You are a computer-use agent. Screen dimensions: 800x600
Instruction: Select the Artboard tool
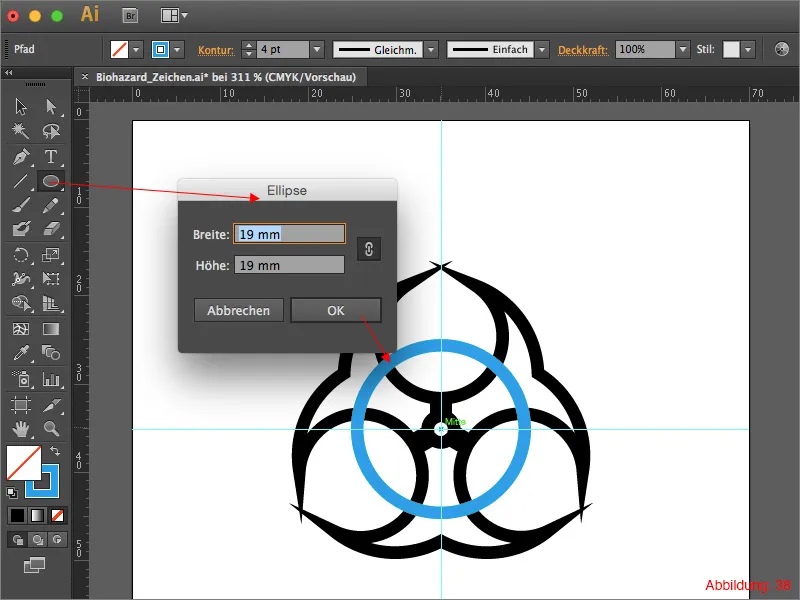click(x=21, y=405)
